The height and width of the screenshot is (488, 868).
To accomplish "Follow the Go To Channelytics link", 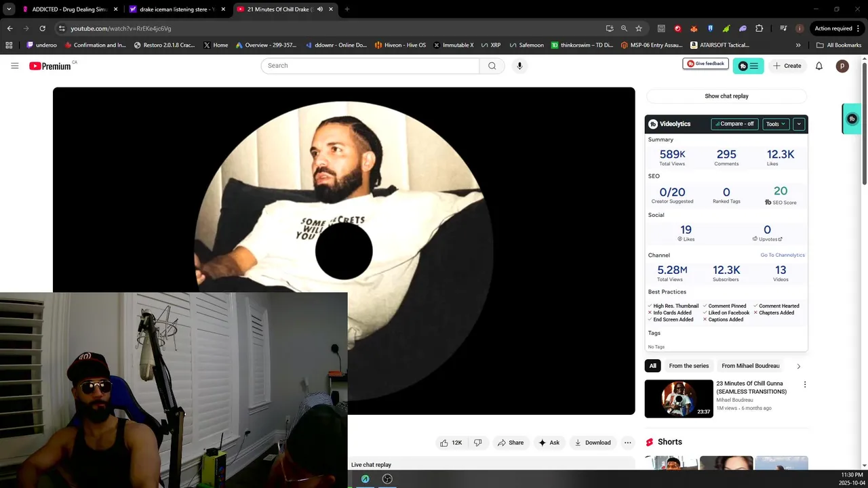I will pyautogui.click(x=783, y=255).
